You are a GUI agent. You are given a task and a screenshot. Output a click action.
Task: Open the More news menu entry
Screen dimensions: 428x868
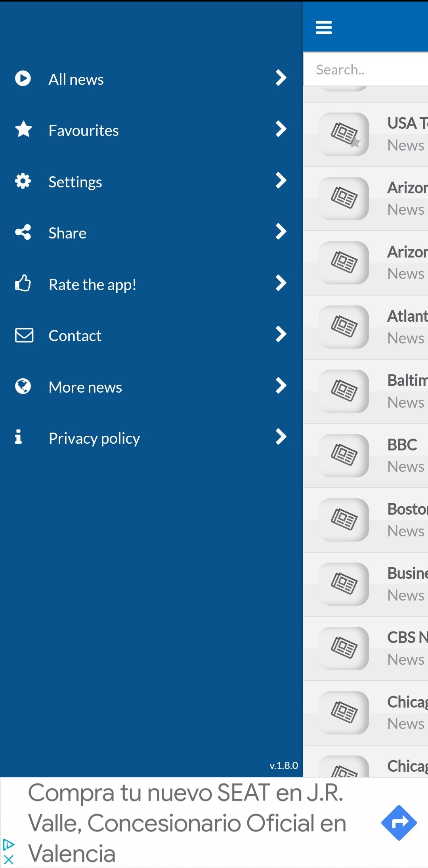coord(85,387)
